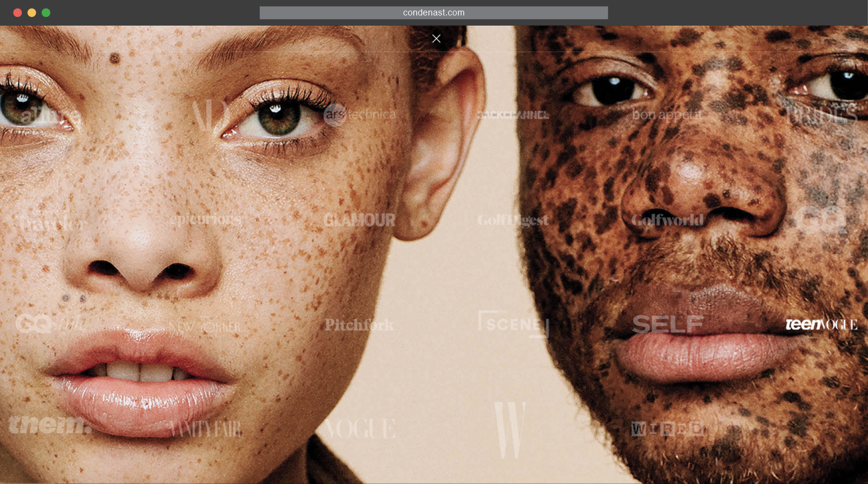Viewport: 868px width, 484px height.
Task: Open the SELF brand logo
Action: point(667,324)
